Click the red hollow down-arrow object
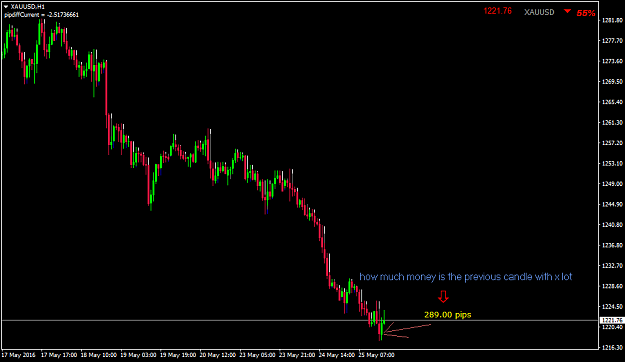Screen dimensions: 625x362 443,297
